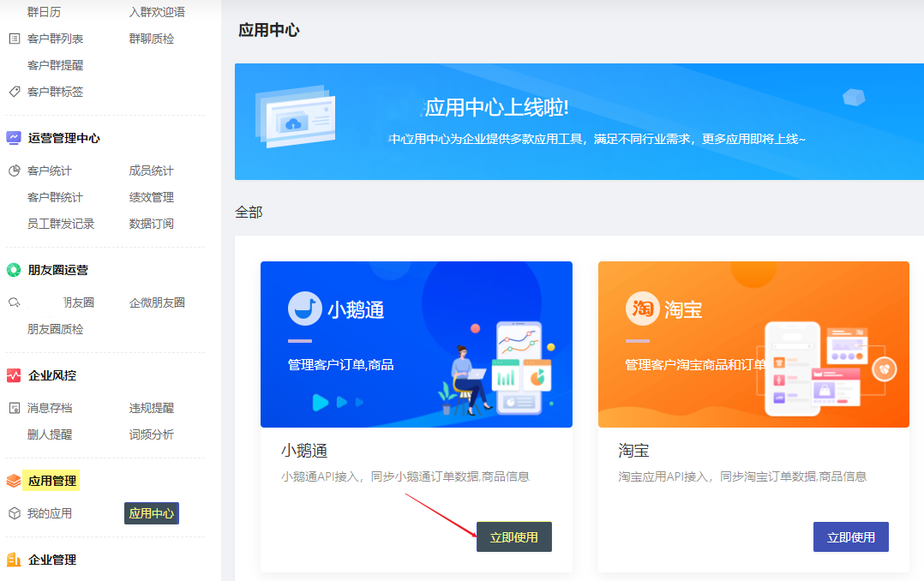Open 绩效管理 page
Screen dimensions: 924x581
(x=152, y=197)
